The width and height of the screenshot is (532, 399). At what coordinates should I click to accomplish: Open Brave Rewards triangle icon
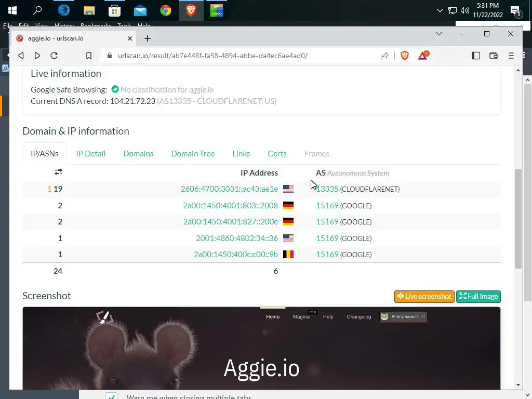point(423,55)
